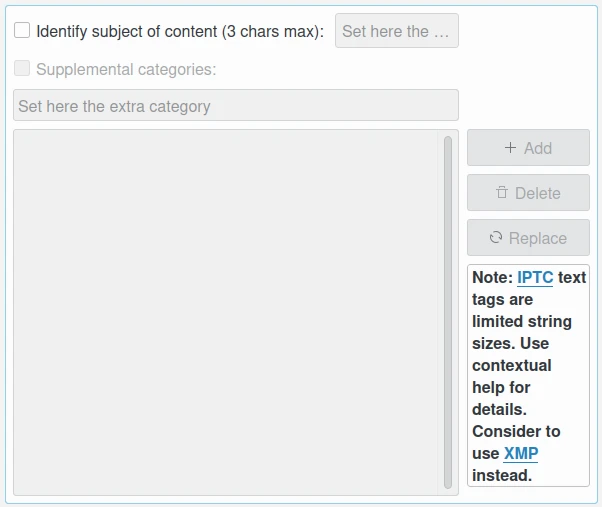Open the IPTC hyperlink in the note

click(535, 278)
